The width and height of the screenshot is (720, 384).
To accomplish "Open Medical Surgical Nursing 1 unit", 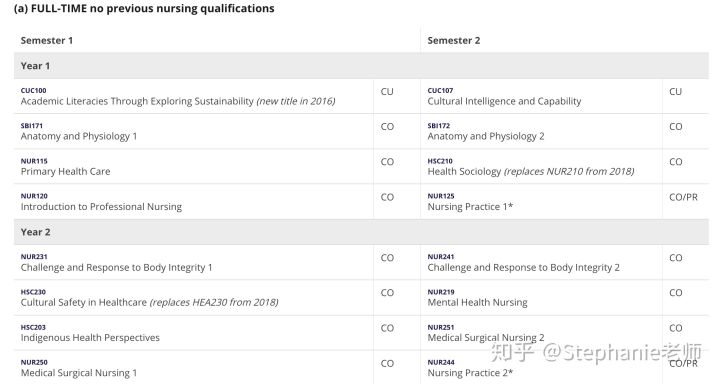I will (79, 373).
